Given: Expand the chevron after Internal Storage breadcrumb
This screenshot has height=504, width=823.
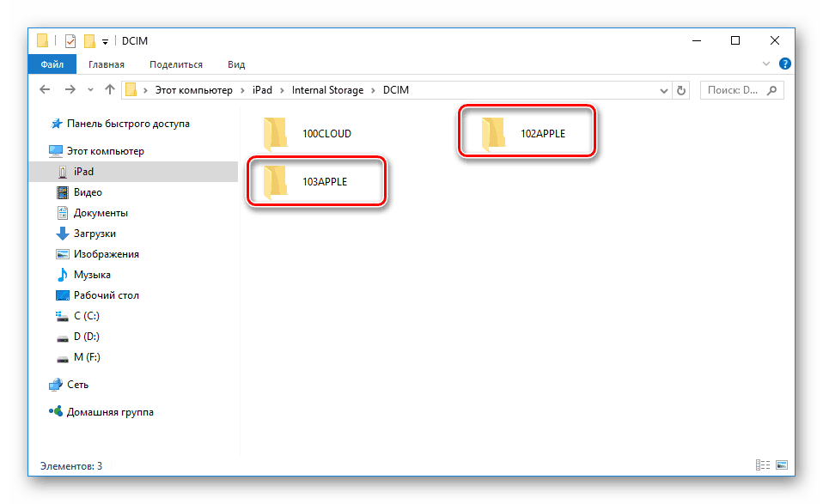Looking at the screenshot, I should pyautogui.click(x=373, y=91).
